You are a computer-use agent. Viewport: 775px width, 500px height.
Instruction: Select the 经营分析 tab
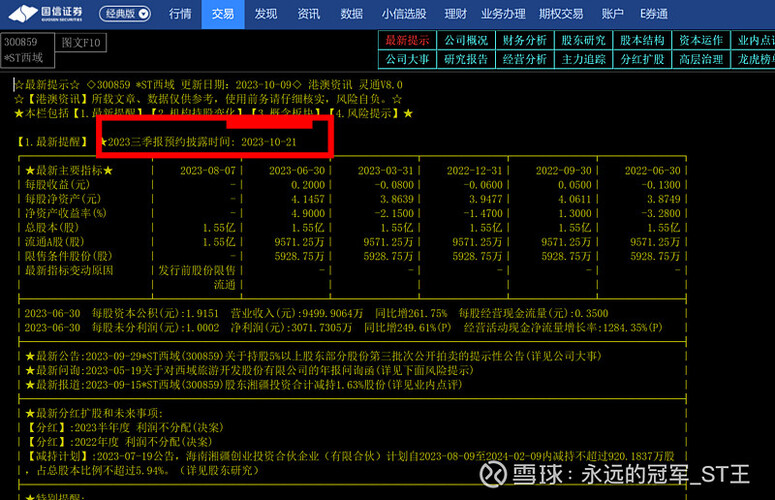[x=525, y=59]
